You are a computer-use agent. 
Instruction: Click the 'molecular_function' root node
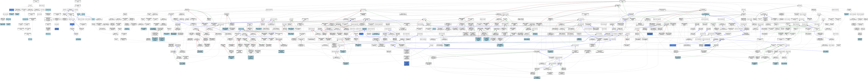coord(36,1)
